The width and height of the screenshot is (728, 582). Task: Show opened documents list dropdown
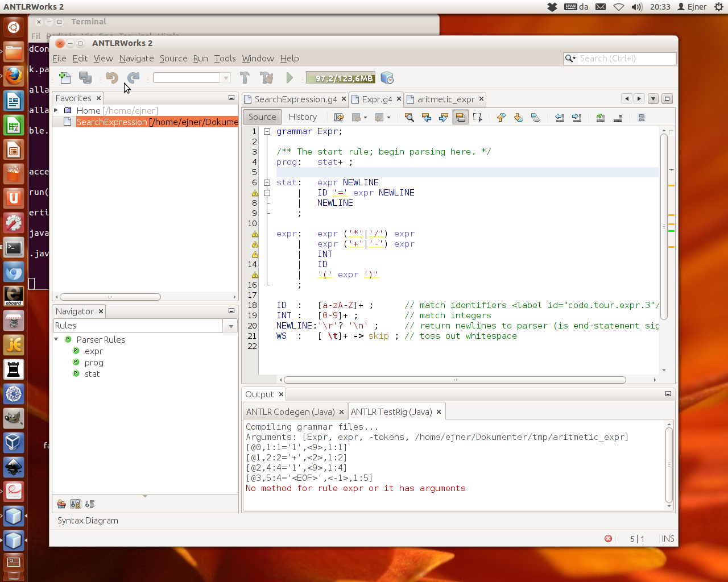click(653, 99)
